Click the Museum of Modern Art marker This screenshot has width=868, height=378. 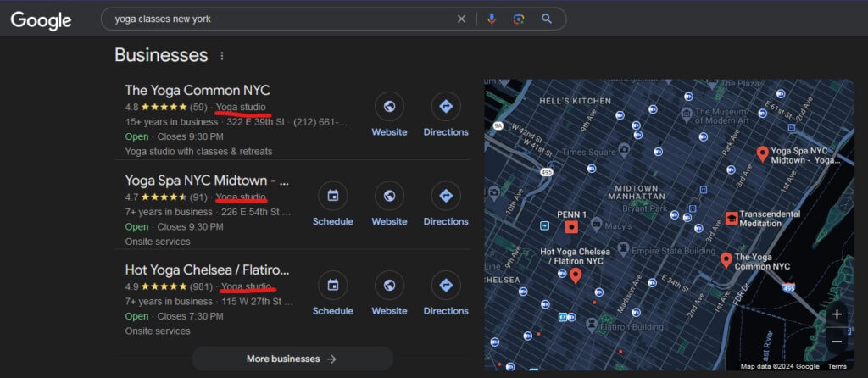point(687,114)
